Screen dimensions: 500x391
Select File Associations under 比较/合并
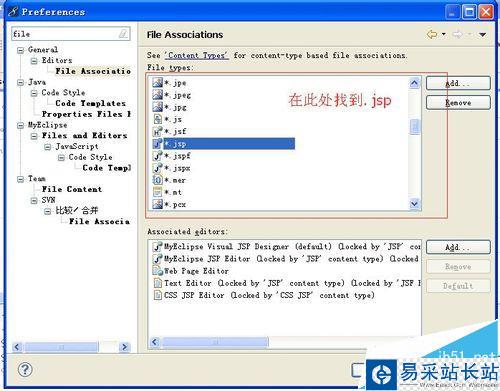pyautogui.click(x=99, y=221)
